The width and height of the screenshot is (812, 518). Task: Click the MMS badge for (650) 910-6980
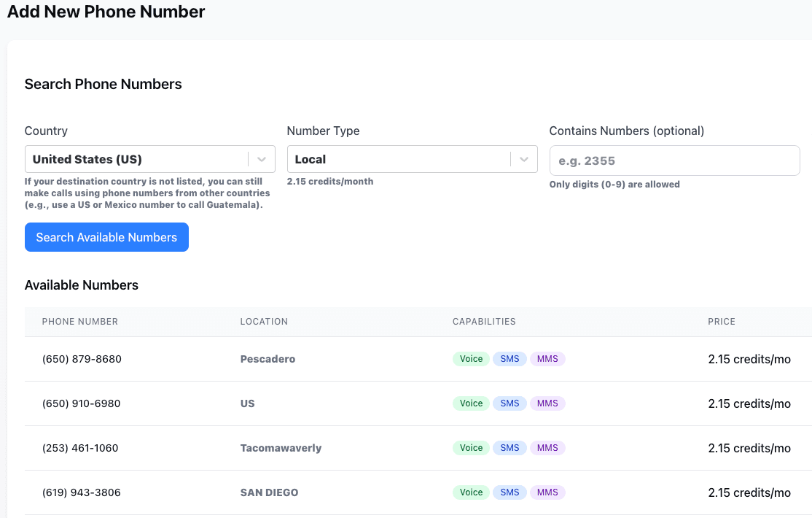(547, 403)
